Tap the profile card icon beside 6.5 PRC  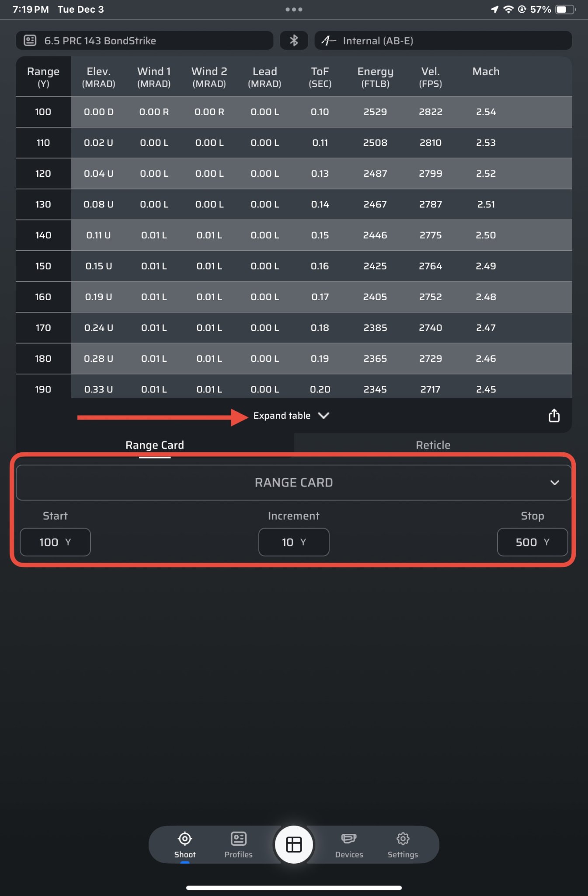click(x=30, y=41)
